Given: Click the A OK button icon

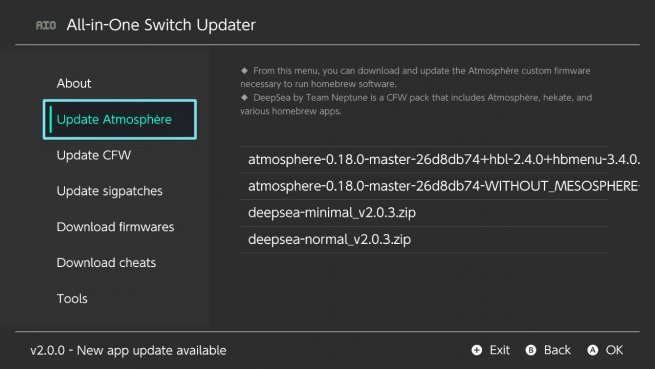Looking at the screenshot, I should coord(592,350).
